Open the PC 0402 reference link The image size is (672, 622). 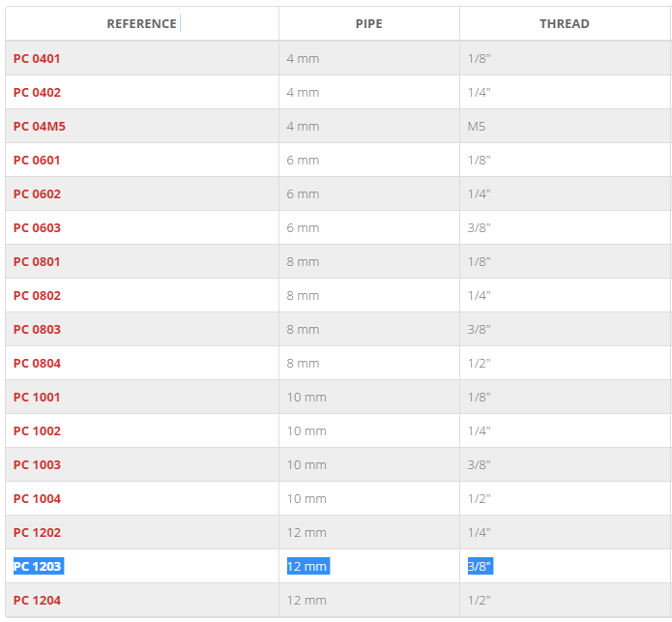[38, 92]
